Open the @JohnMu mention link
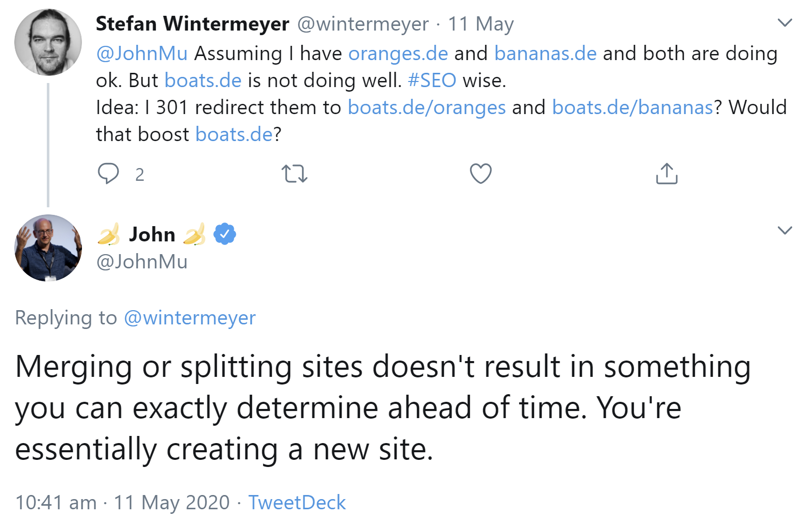The width and height of the screenshot is (812, 522). pos(141,53)
